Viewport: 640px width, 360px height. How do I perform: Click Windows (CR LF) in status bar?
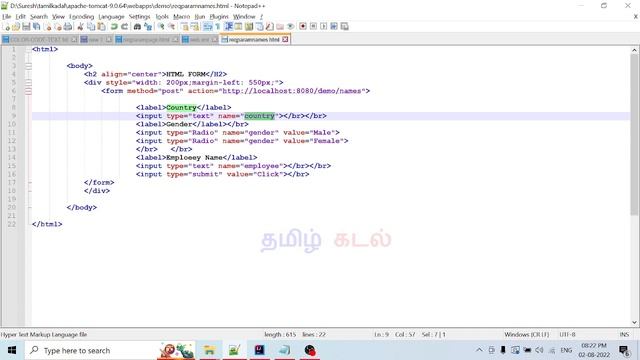[527, 334]
